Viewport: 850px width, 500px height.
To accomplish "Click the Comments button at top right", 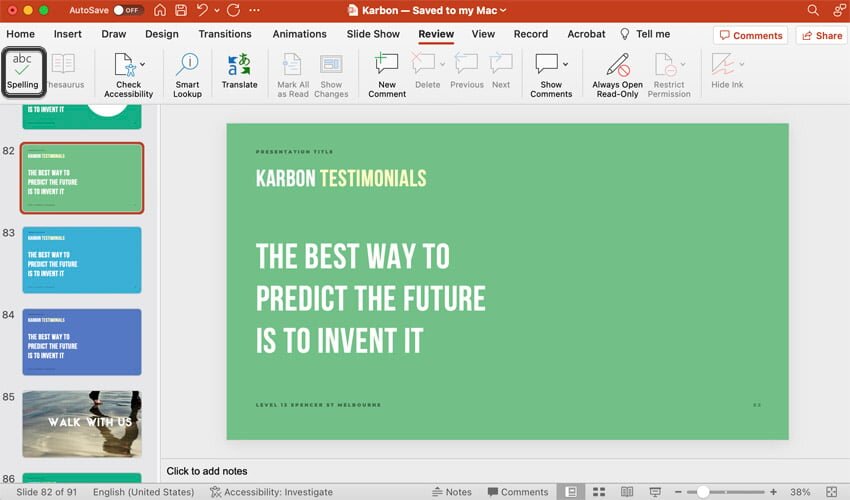I will [750, 35].
